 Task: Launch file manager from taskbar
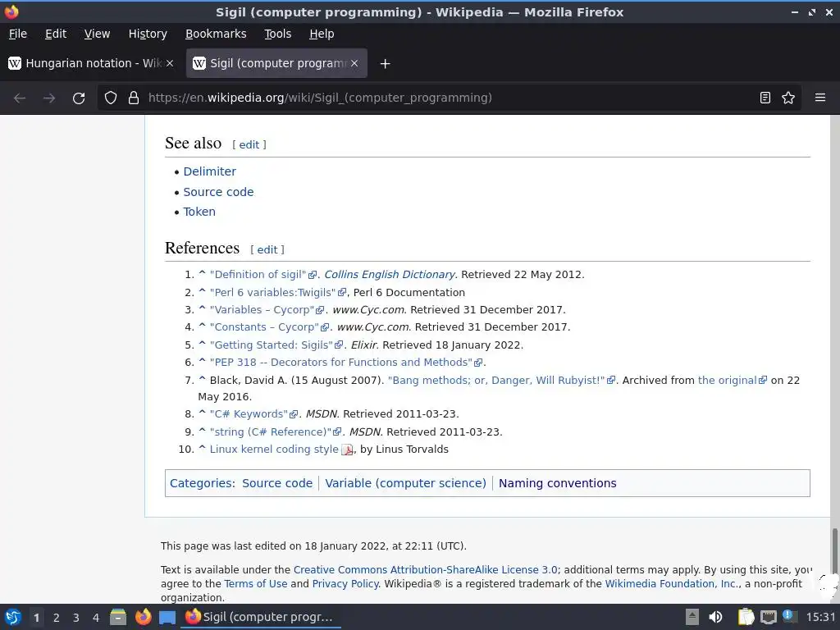pos(118,617)
